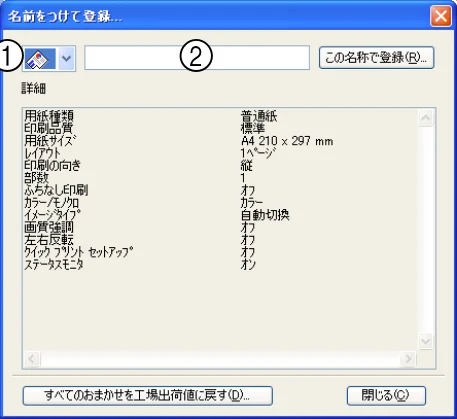Select the イメージタイプ row label
Image resolution: width=457 pixels, height=419 pixels.
pos(52,215)
